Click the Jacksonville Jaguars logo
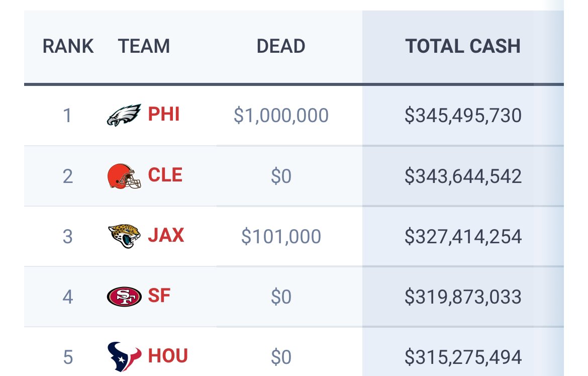Viewport: 588px width, 376px height. tap(124, 236)
